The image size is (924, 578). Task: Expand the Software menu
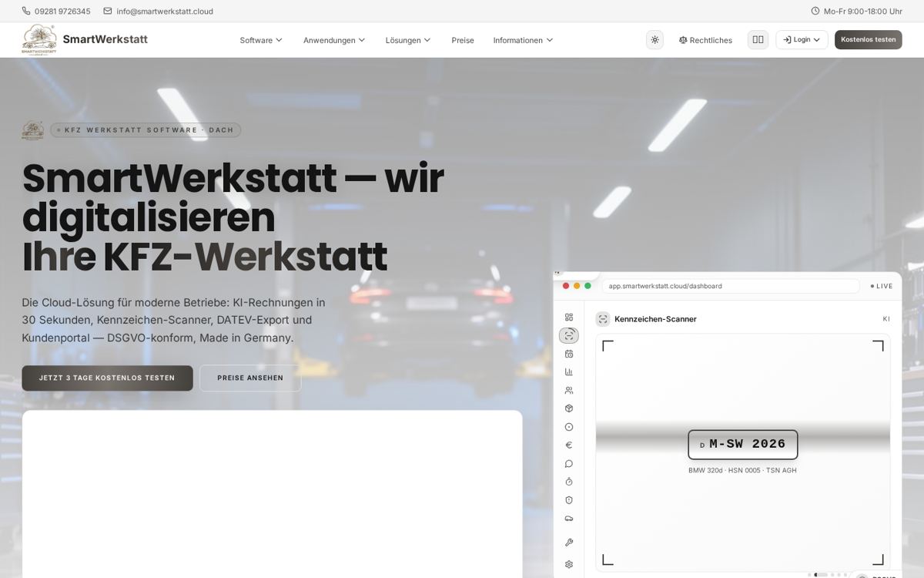tap(261, 40)
